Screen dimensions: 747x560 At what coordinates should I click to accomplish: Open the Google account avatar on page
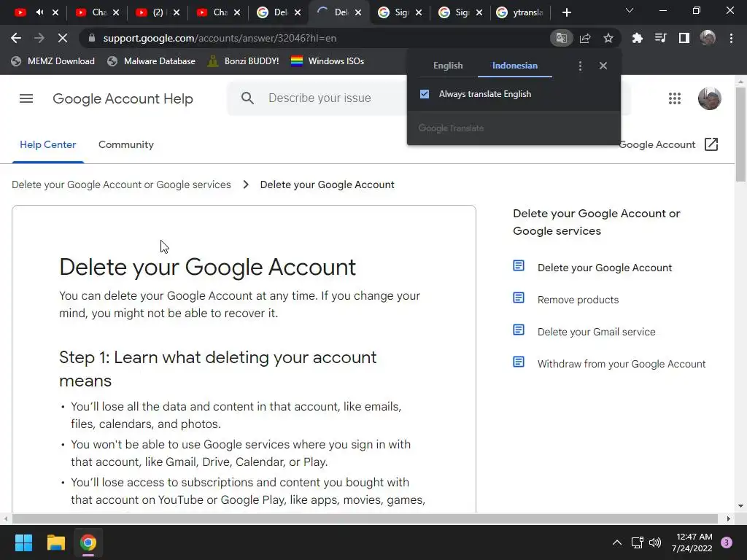point(709,98)
